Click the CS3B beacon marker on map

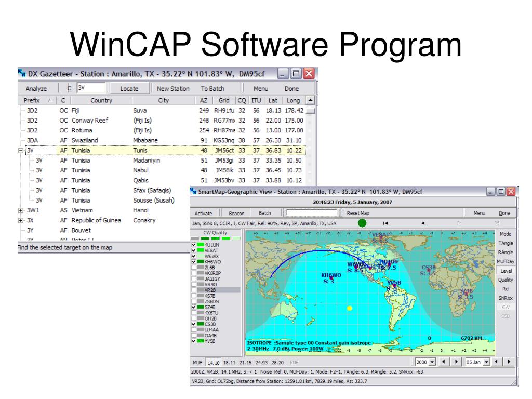pos(429,270)
